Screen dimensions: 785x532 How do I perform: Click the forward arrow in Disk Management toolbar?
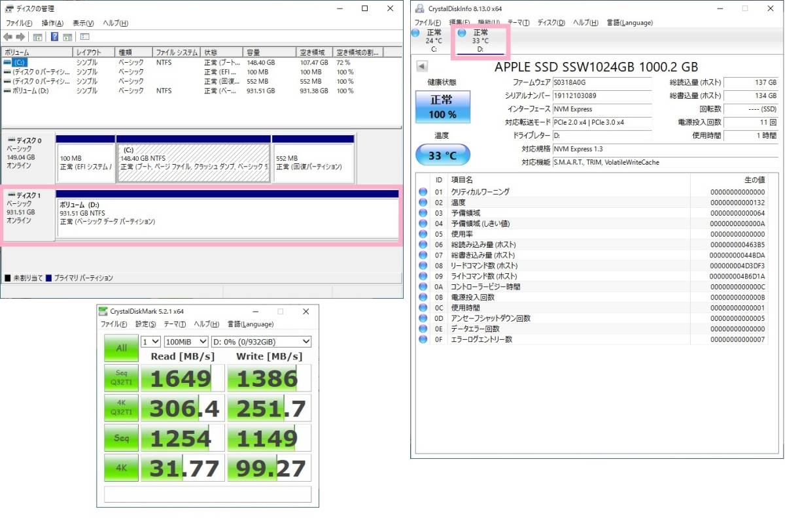pyautogui.click(x=20, y=37)
